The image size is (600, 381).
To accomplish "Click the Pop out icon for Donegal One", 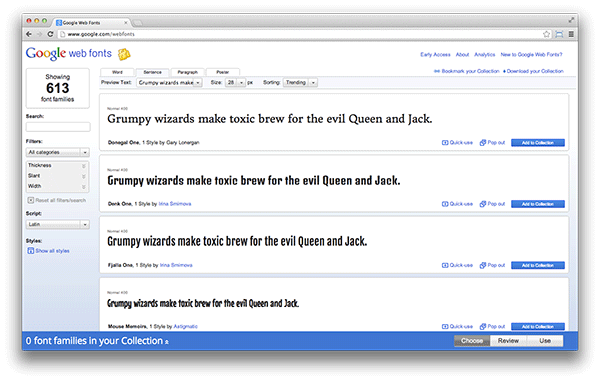I will pos(483,143).
